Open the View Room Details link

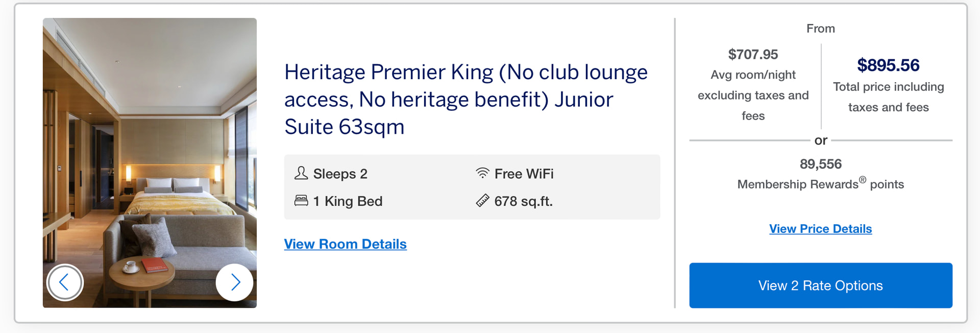pyautogui.click(x=345, y=244)
